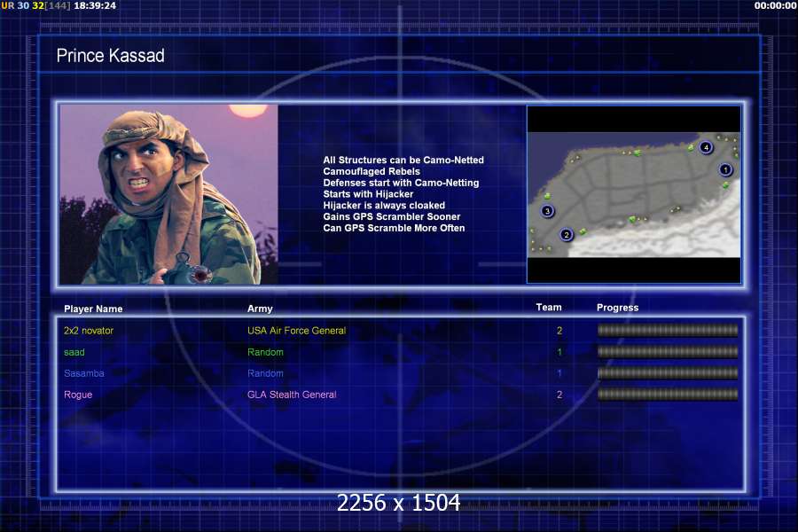
Task: Click 'Random' army in Sasamba row
Action: (265, 373)
